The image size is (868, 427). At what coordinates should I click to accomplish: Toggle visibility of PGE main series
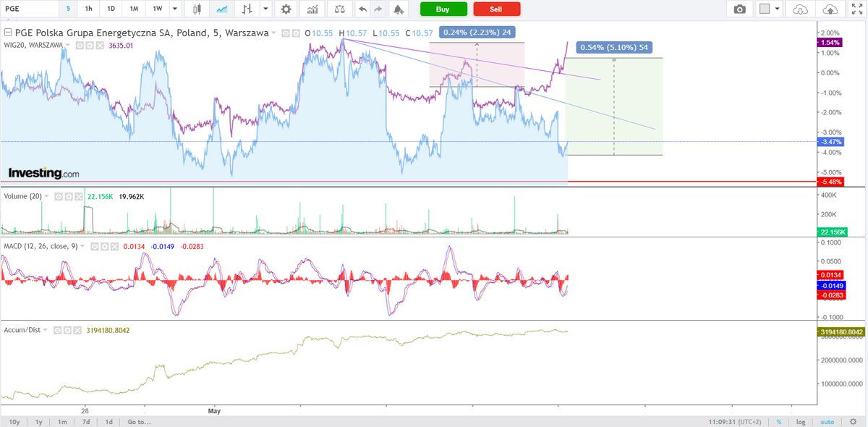click(286, 33)
